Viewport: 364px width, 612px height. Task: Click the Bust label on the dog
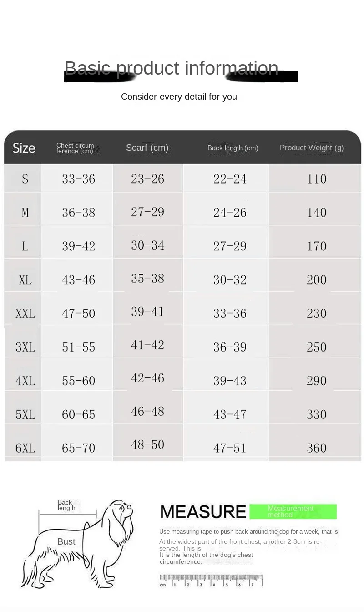(66, 541)
